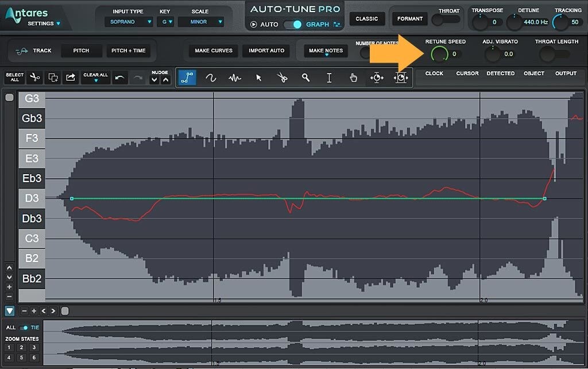Redo the last undone edit

[138, 78]
